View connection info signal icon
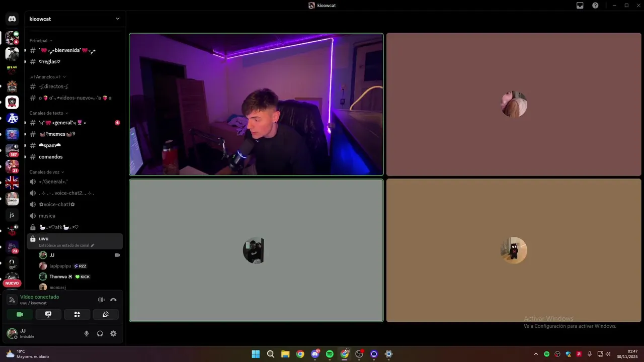The width and height of the screenshot is (644, 362). pos(12,300)
